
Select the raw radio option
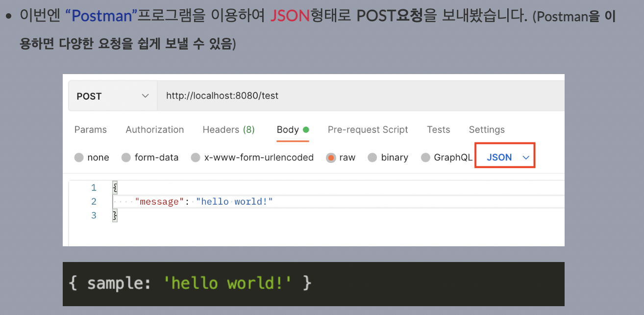coord(331,157)
